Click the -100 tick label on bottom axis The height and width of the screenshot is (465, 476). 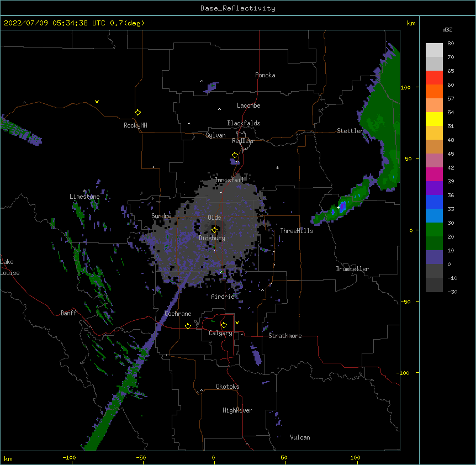69,457
